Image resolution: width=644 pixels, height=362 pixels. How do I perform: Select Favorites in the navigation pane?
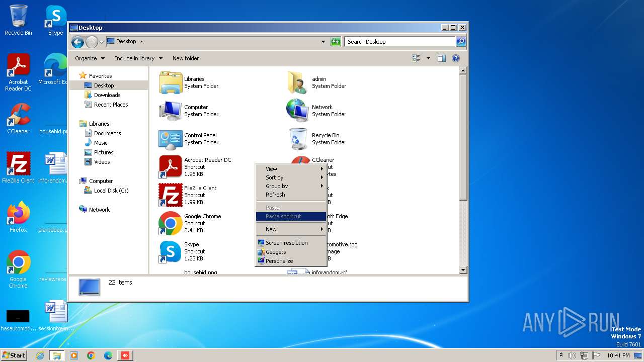(x=100, y=76)
